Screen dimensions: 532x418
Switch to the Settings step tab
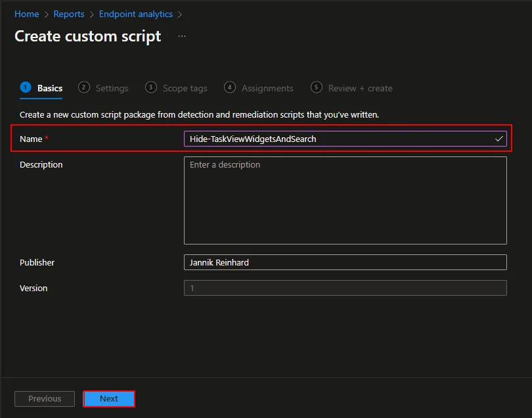[x=103, y=88]
